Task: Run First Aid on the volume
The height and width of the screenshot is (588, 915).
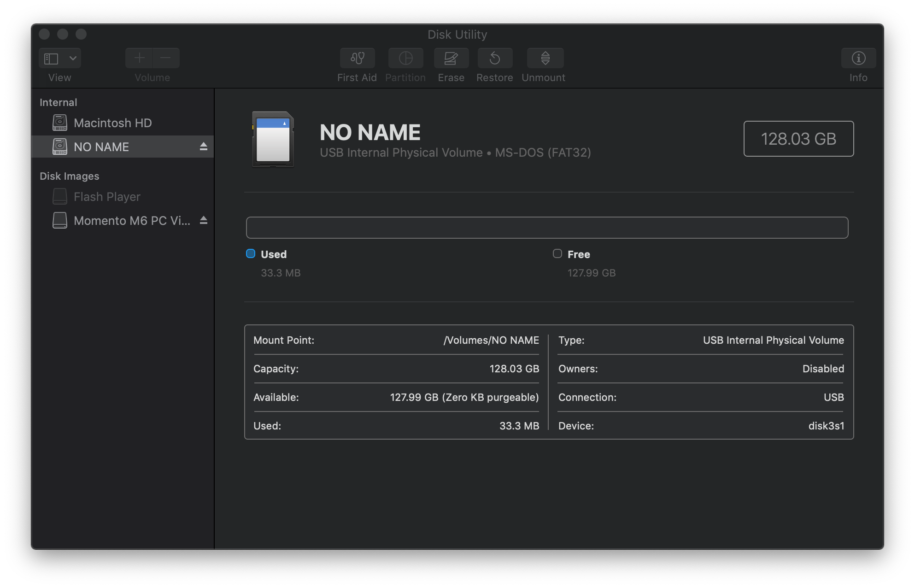Action: (x=357, y=58)
